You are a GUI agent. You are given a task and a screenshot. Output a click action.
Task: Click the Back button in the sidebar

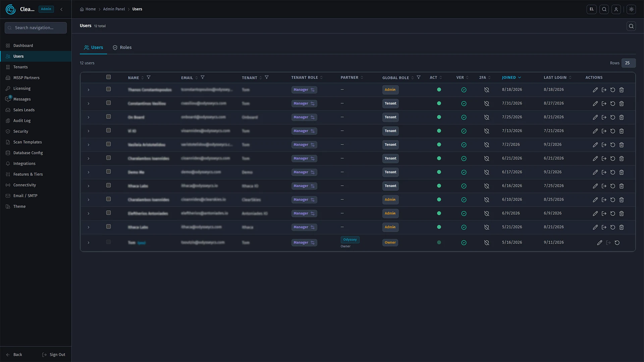point(14,355)
